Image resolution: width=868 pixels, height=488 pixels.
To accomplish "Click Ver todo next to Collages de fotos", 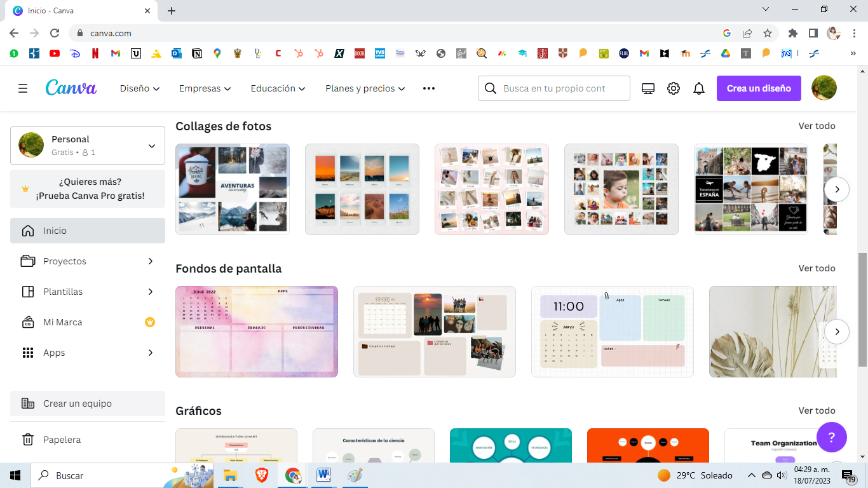I will [817, 126].
